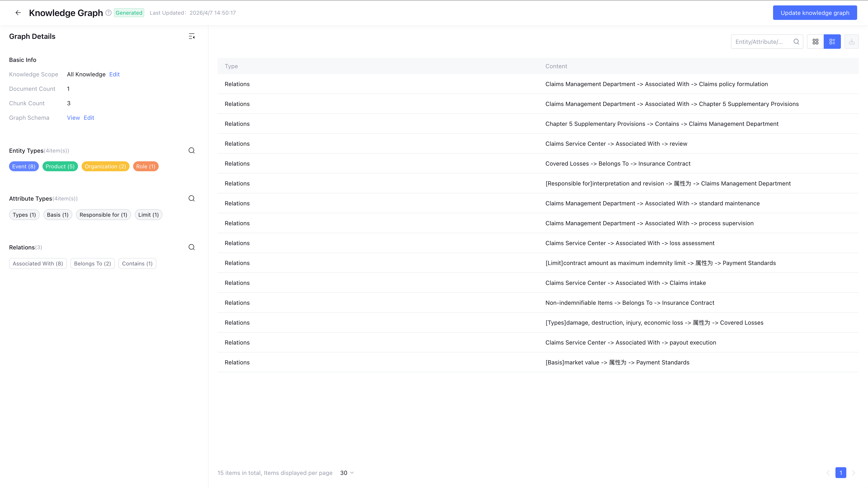
Task: Search Entity Types with magnifier icon
Action: (192, 150)
